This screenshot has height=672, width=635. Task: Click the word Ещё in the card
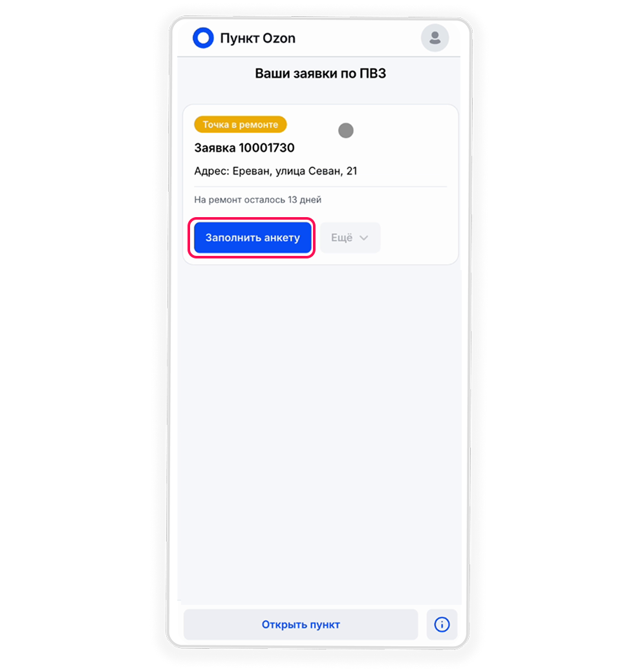(x=341, y=238)
